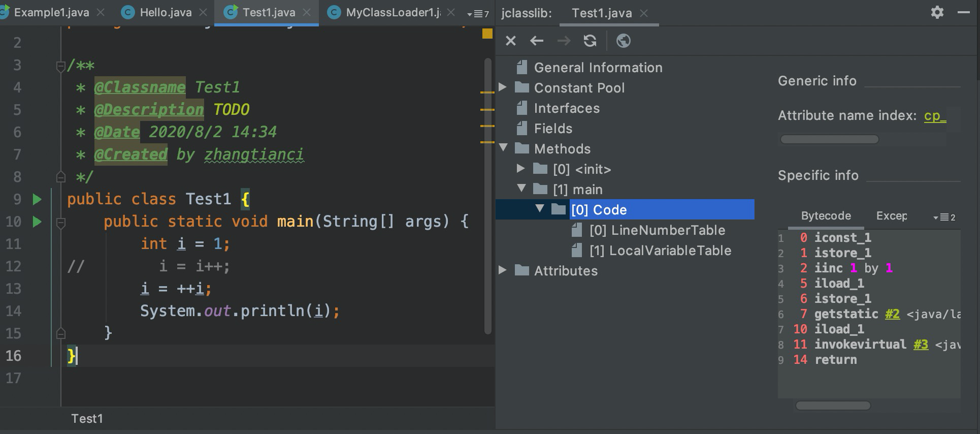
Task: Fold the Javadoc comment block
Action: point(60,66)
